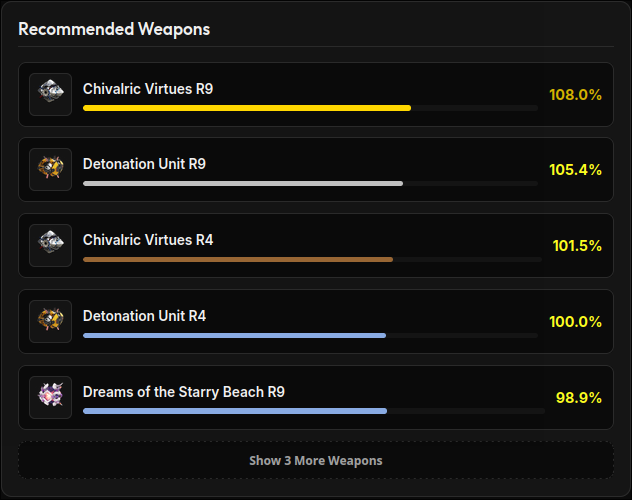
Task: Open the Chivalric Virtues R9 name link
Action: (148, 89)
